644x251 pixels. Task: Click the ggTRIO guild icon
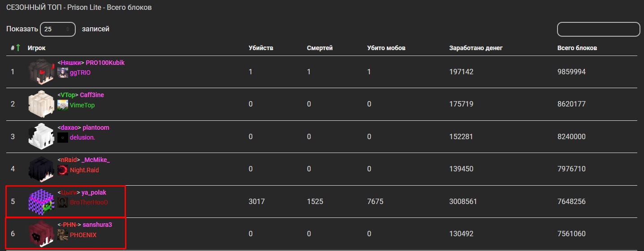tap(63, 72)
